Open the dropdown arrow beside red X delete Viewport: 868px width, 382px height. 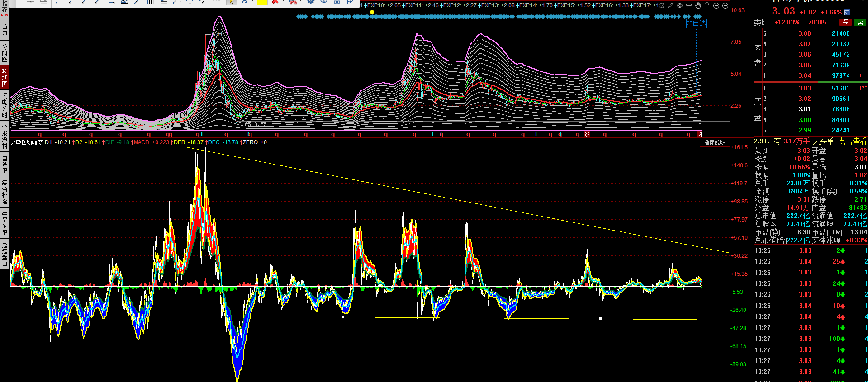coord(283,2)
